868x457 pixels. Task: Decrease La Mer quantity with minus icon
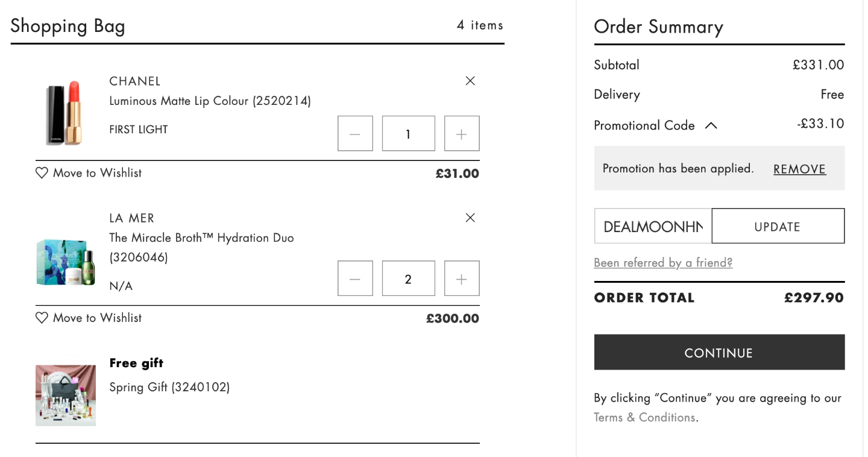[x=355, y=279]
